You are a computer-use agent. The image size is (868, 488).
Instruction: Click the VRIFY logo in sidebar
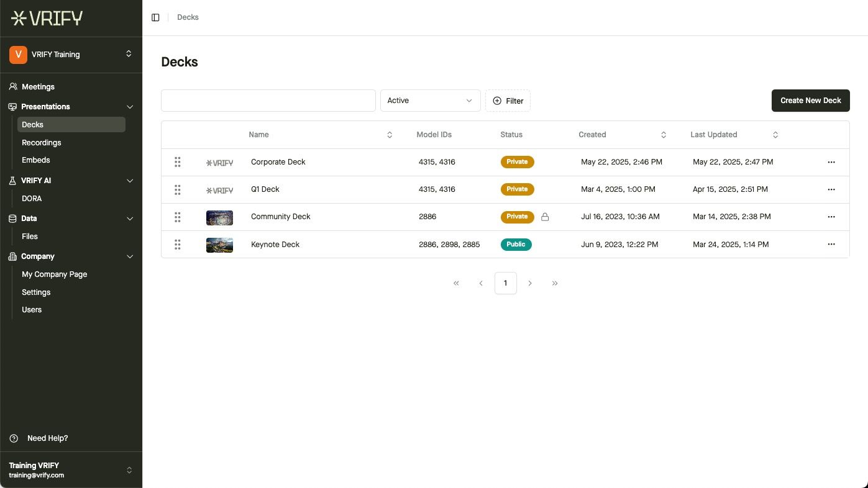click(x=47, y=18)
